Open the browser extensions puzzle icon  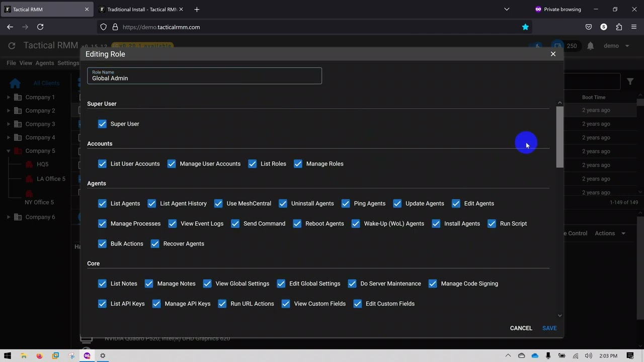[619, 27]
